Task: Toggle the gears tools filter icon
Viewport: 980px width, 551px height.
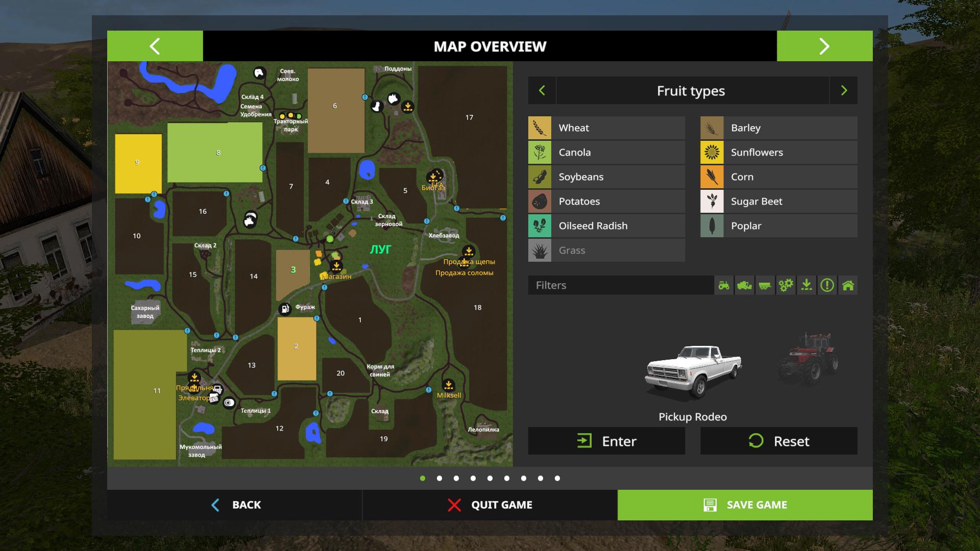Action: [786, 285]
